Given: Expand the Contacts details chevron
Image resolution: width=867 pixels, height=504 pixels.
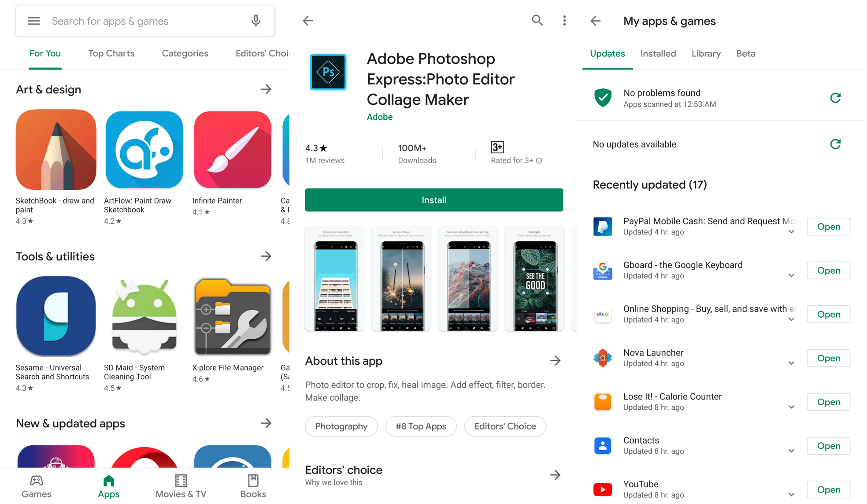Looking at the screenshot, I should point(791,451).
